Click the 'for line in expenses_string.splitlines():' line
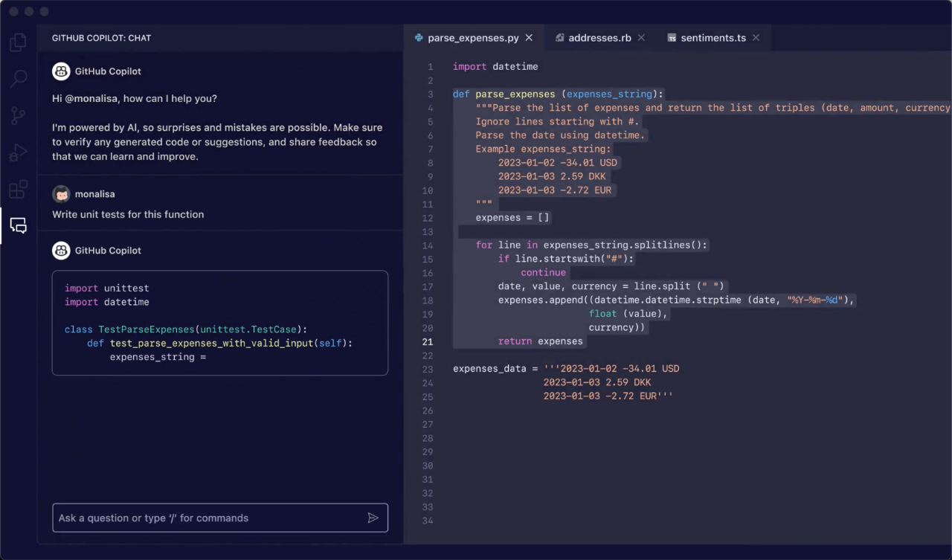Screen dimensions: 952x560 [x=592, y=245]
